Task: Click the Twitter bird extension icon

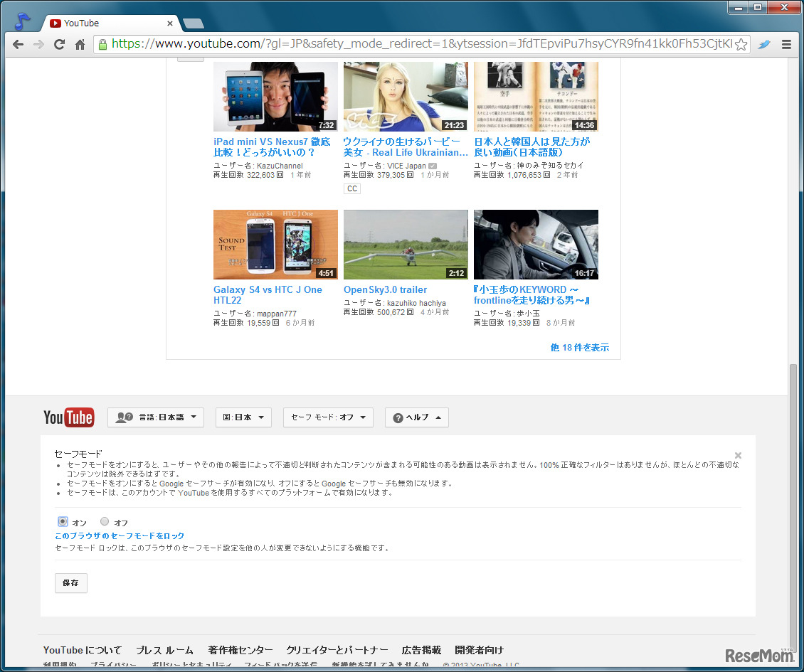Action: pyautogui.click(x=764, y=44)
